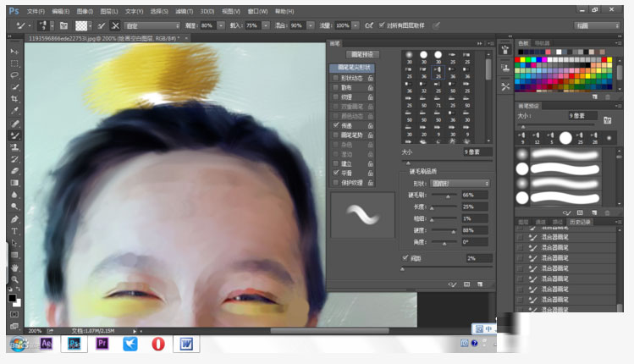Image resolution: width=634 pixels, height=364 pixels.
Task: Open collapsed Tool Presets panel icon
Action: (505, 86)
